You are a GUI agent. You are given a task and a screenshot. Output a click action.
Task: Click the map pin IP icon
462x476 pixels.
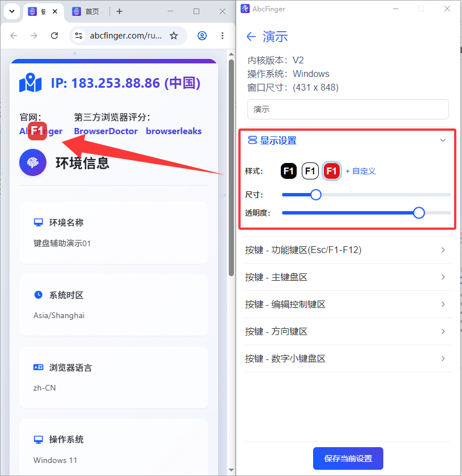pyautogui.click(x=30, y=83)
